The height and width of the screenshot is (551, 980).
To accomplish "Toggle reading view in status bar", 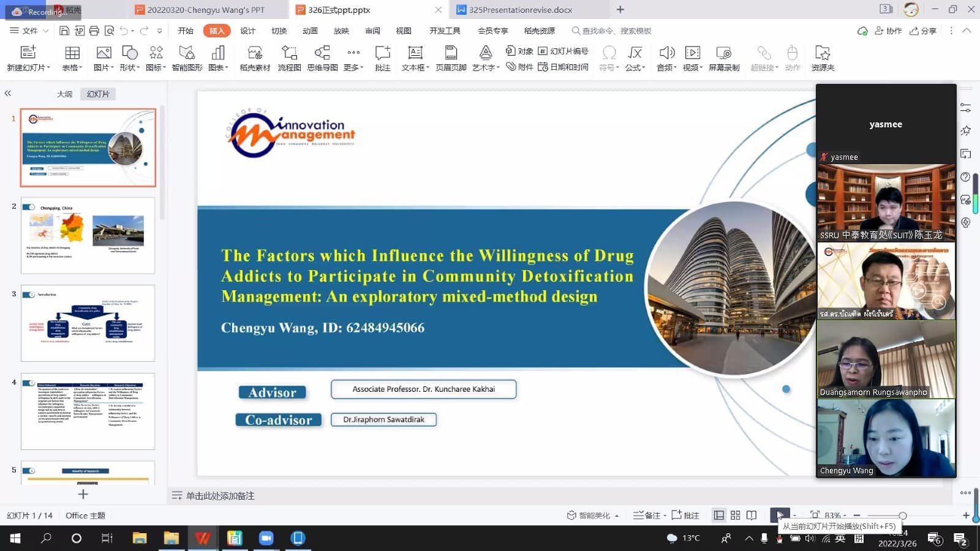I will 752,515.
